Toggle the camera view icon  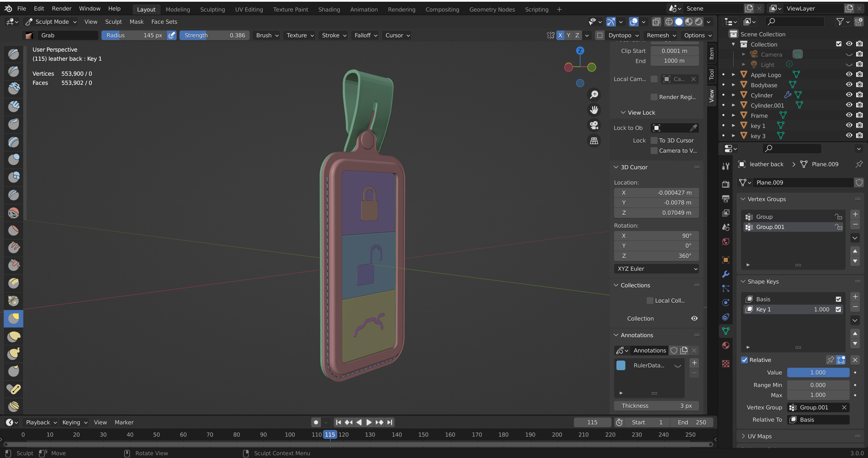pos(594,125)
